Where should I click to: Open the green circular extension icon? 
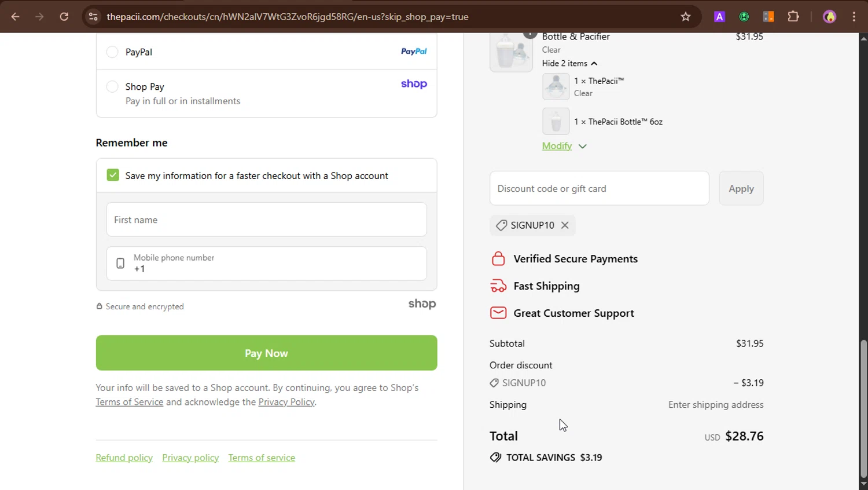pyautogui.click(x=744, y=17)
